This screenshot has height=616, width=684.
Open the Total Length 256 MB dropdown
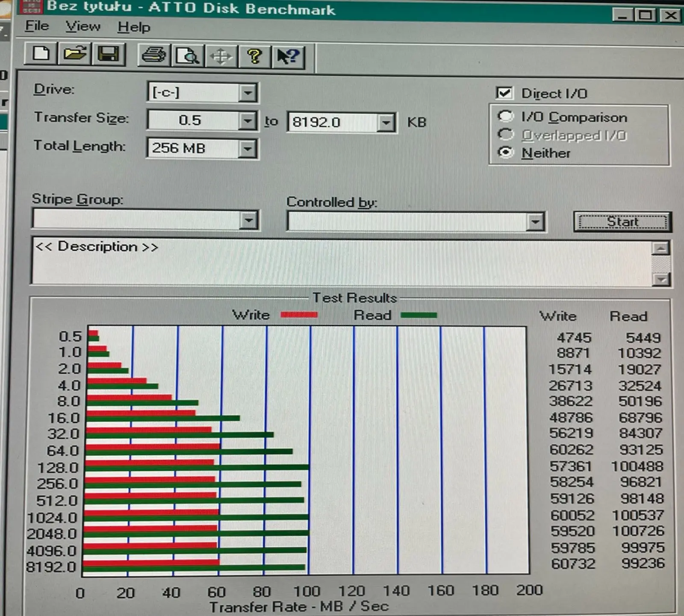(248, 149)
